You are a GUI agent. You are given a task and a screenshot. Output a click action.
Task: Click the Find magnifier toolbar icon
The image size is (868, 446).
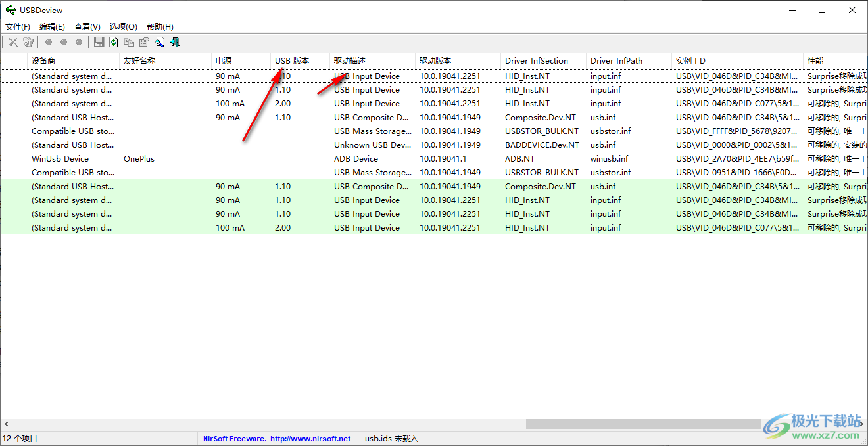pyautogui.click(x=159, y=43)
